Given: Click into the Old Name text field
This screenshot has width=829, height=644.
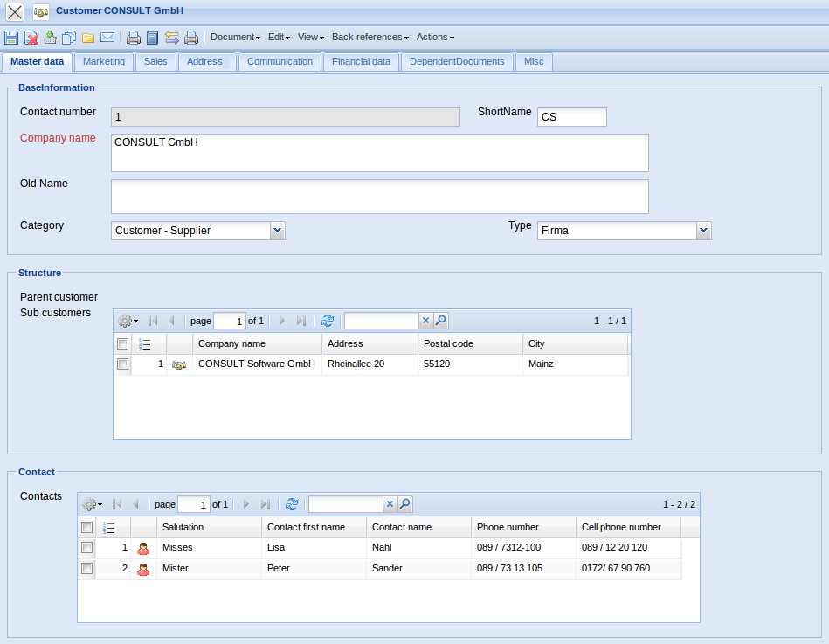Looking at the screenshot, I should tap(379, 197).
